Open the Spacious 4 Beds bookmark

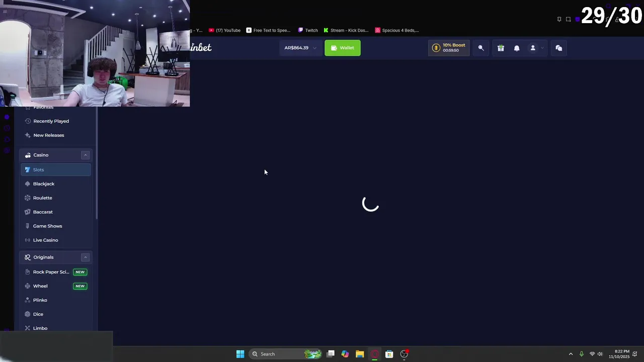(x=397, y=30)
